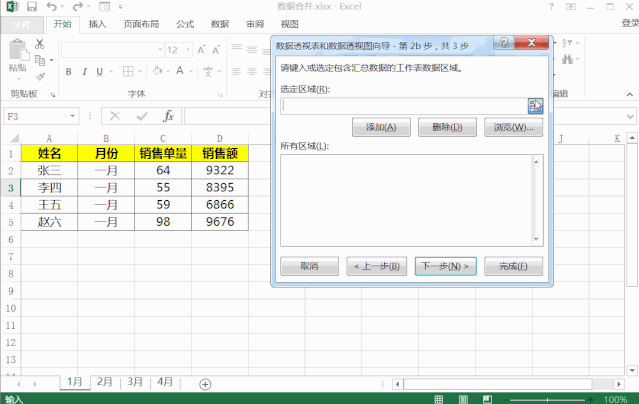The height and width of the screenshot is (404, 639).
Task: Click the Borders icon in font group
Action: [128, 72]
